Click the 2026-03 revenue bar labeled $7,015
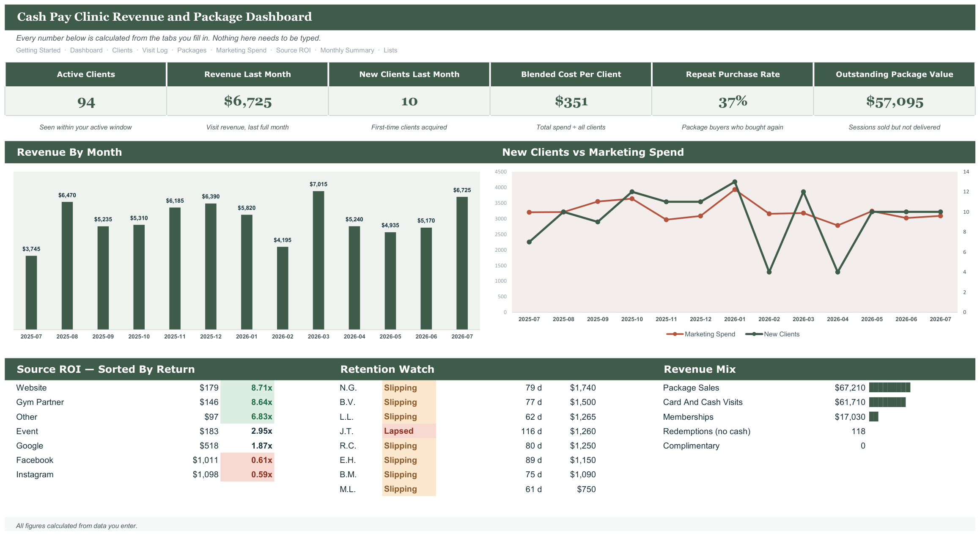Image resolution: width=980 pixels, height=534 pixels. (318, 260)
